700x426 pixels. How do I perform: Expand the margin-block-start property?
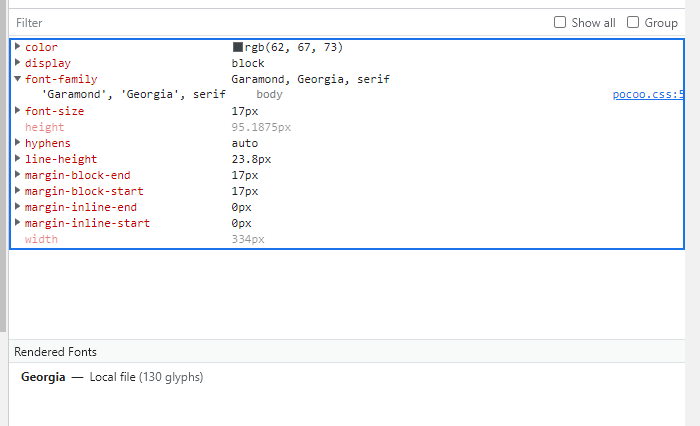tap(17, 191)
